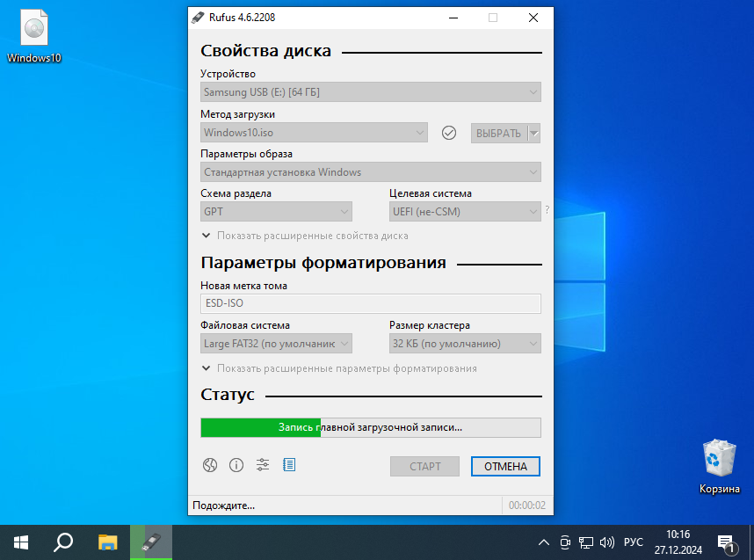The height and width of the screenshot is (560, 754).
Task: Click the Rufus icon in the taskbar
Action: click(x=150, y=542)
